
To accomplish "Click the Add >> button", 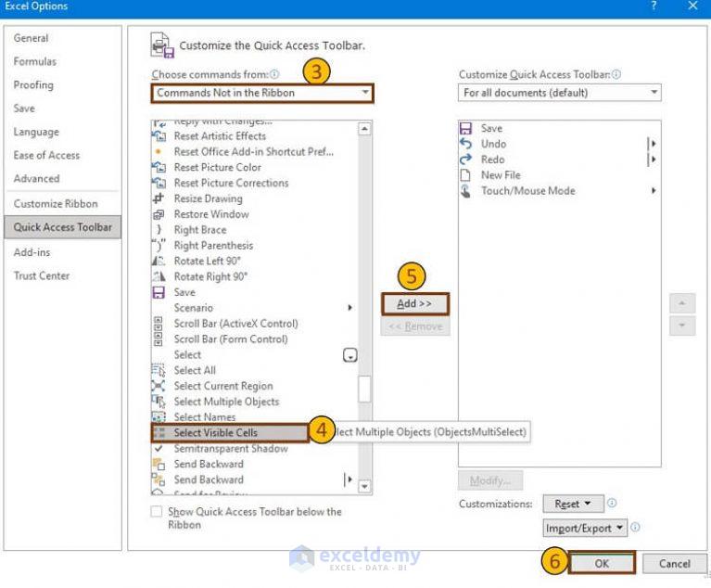I will pyautogui.click(x=415, y=304).
